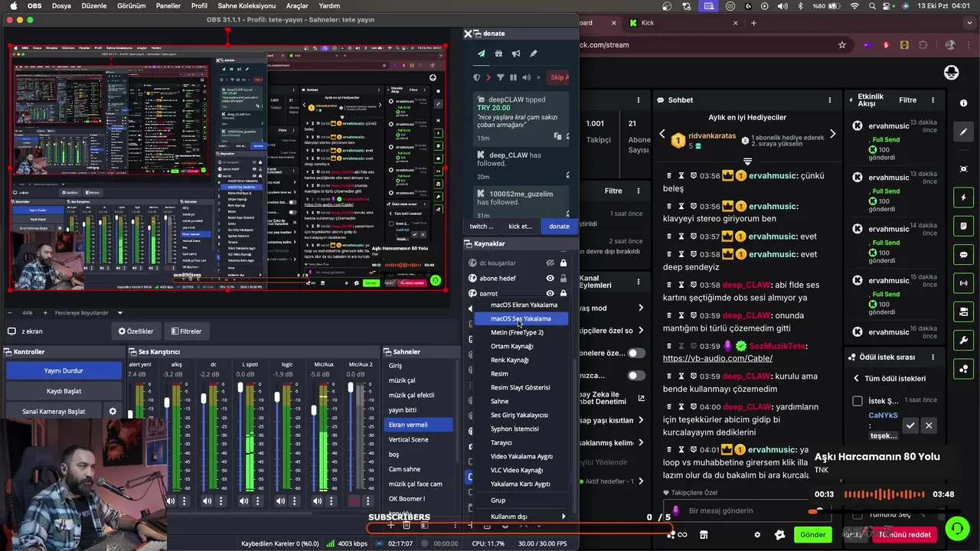980x551 pixels.
Task: Go back from Tüm ödül istekleri
Action: pyautogui.click(x=857, y=379)
